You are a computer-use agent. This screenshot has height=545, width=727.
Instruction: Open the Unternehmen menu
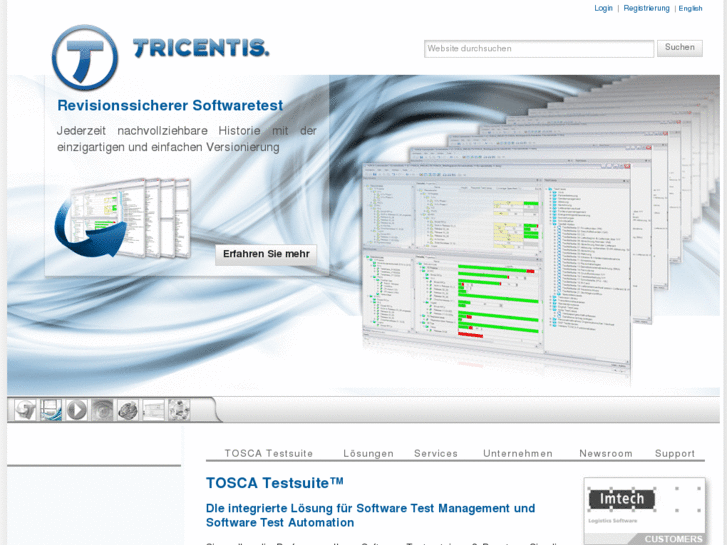pyautogui.click(x=518, y=454)
